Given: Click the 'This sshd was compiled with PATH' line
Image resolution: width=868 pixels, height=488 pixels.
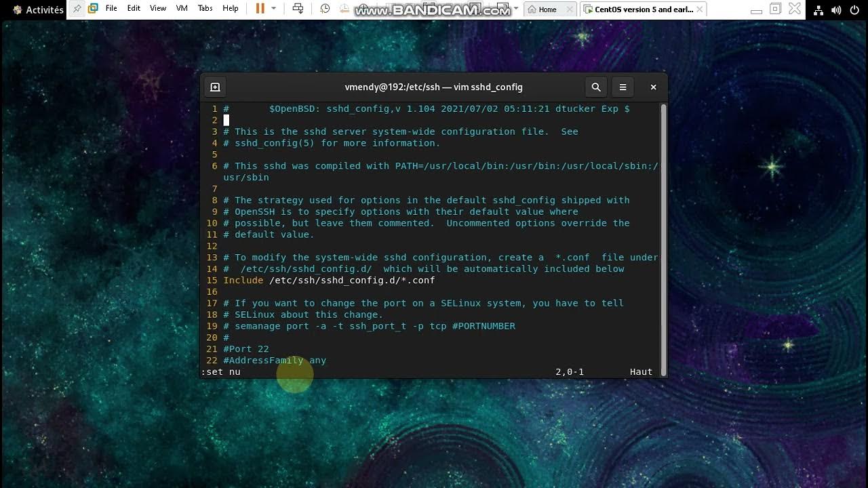Looking at the screenshot, I should 441,166.
